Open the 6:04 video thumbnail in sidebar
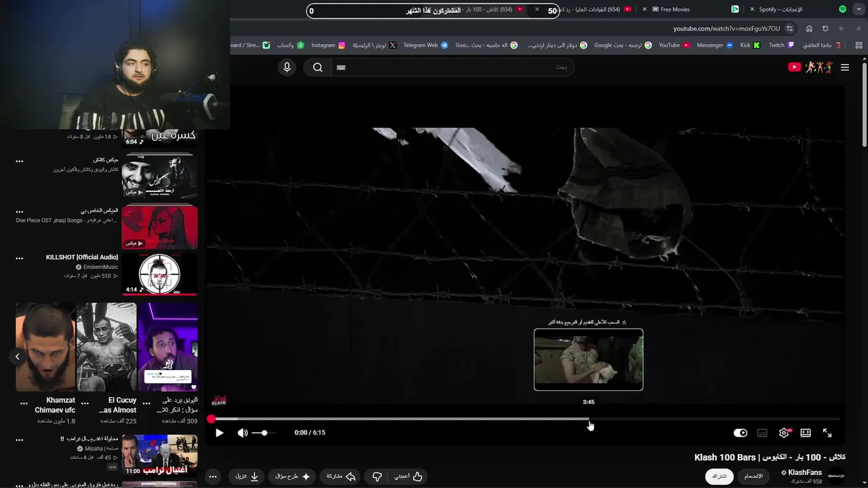This screenshot has height=488, width=868. coord(159,138)
